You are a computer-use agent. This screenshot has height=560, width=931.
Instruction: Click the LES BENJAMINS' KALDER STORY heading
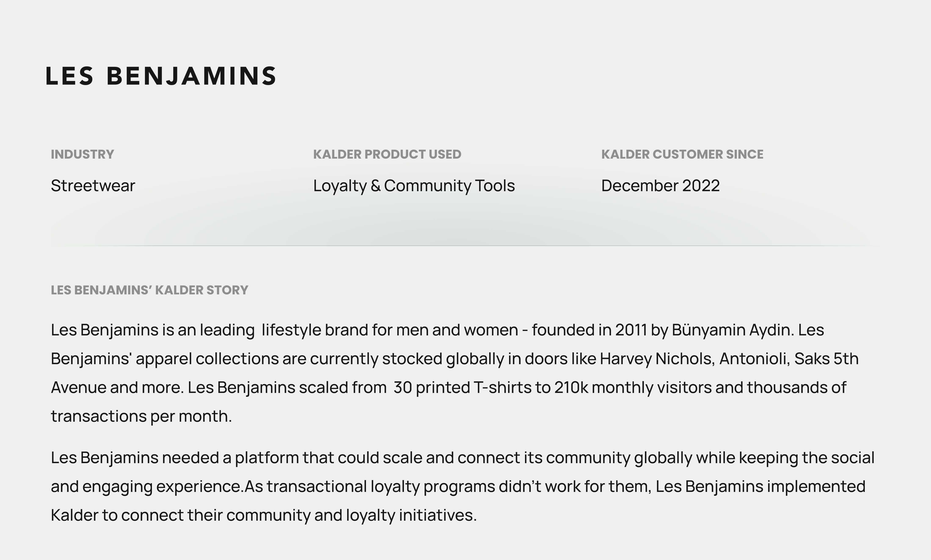[x=150, y=290]
